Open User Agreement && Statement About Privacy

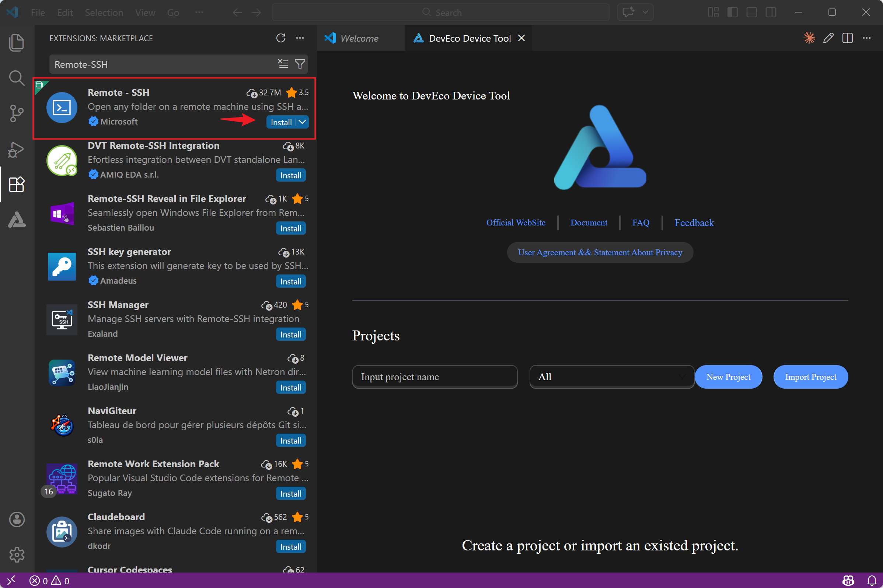pyautogui.click(x=600, y=252)
